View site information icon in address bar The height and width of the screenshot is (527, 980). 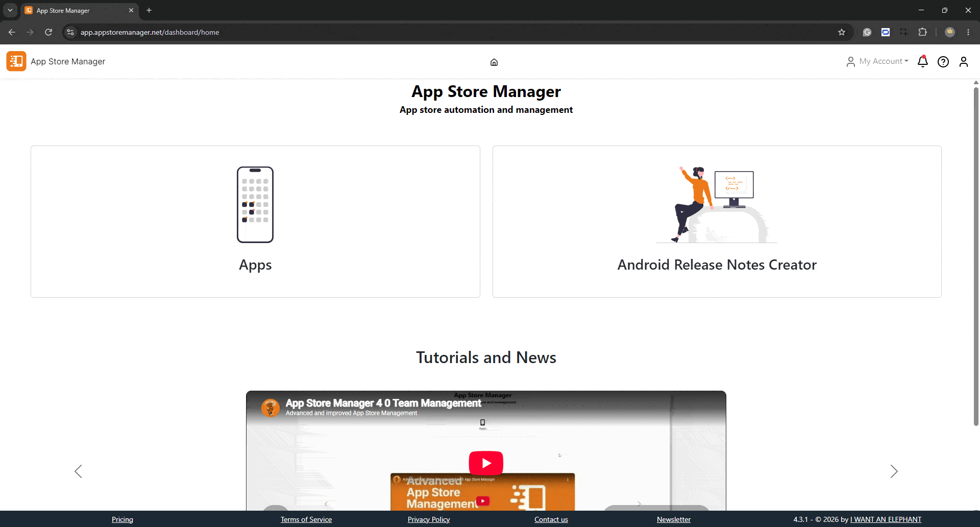[x=70, y=32]
